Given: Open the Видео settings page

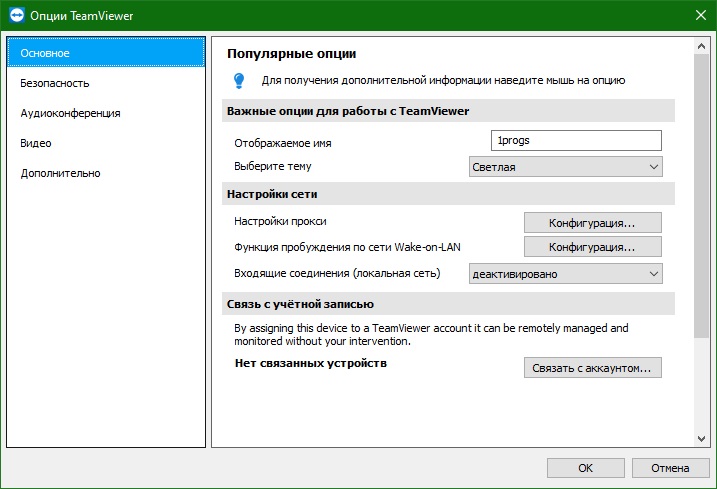Looking at the screenshot, I should coord(106,143).
